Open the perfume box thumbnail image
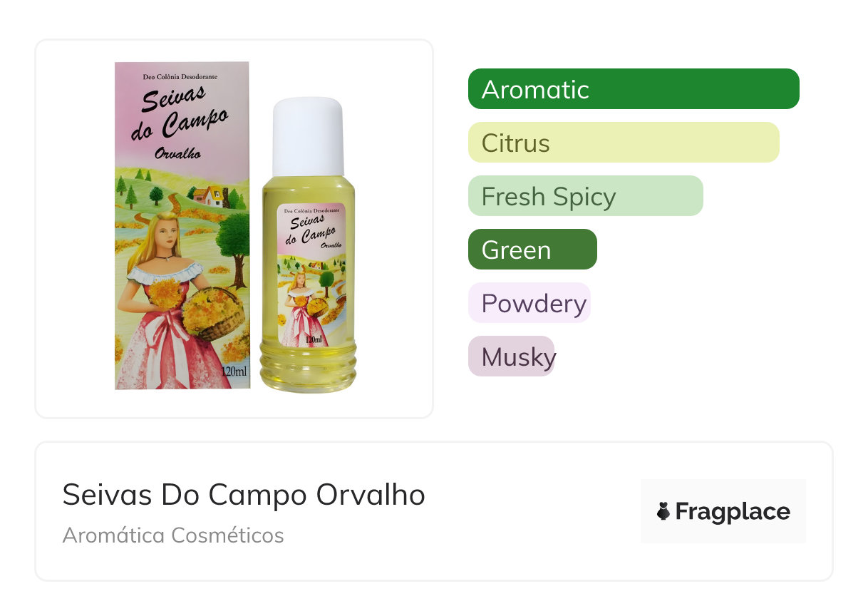868x616 pixels. pos(182,225)
